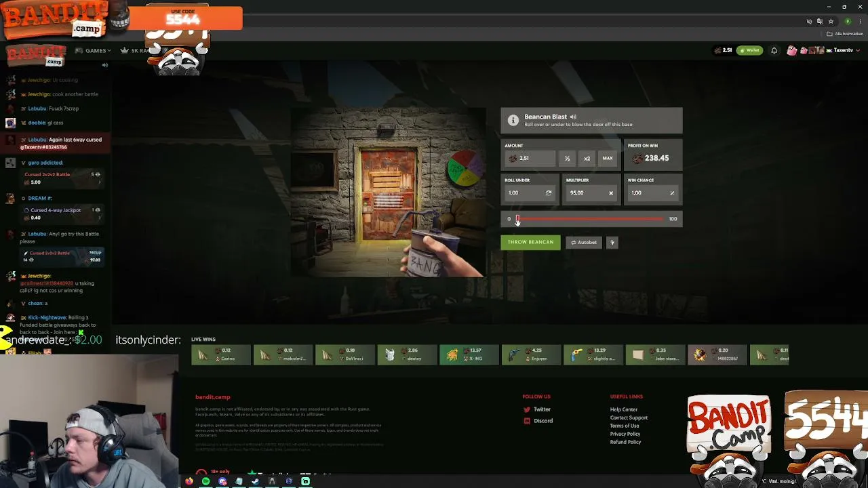The height and width of the screenshot is (488, 868).
Task: Open the Terms of Use link
Action: [625, 426]
